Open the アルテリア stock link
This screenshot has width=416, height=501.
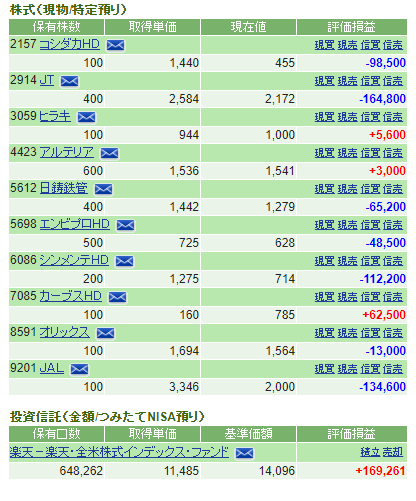67,152
